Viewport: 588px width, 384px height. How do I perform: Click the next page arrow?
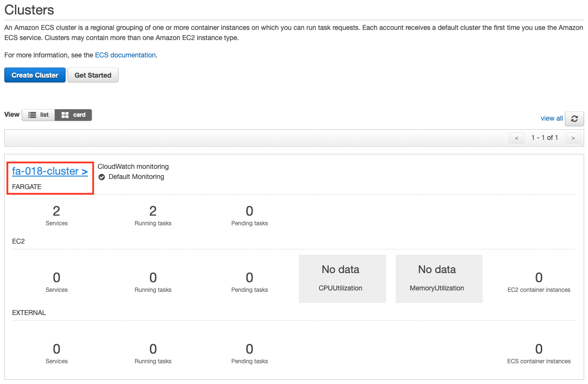click(573, 137)
